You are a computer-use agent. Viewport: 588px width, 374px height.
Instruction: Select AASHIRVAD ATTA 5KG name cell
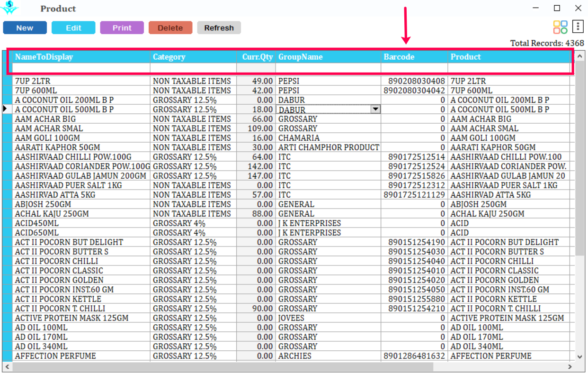[x=81, y=195]
